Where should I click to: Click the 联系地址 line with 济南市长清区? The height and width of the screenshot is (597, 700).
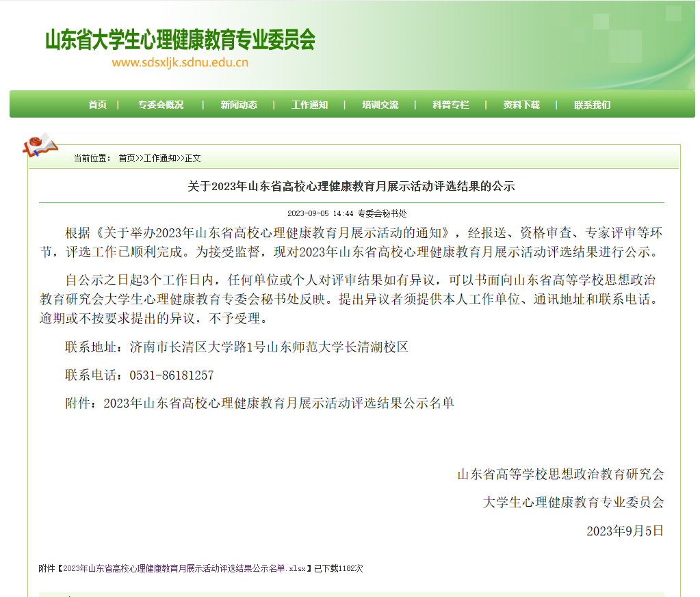point(237,347)
